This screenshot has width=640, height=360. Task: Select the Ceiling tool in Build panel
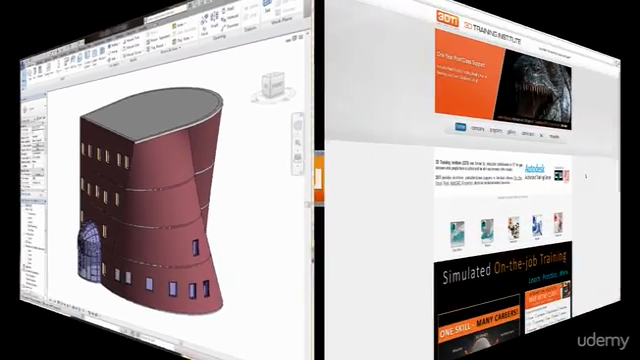pyautogui.click(x=73, y=62)
